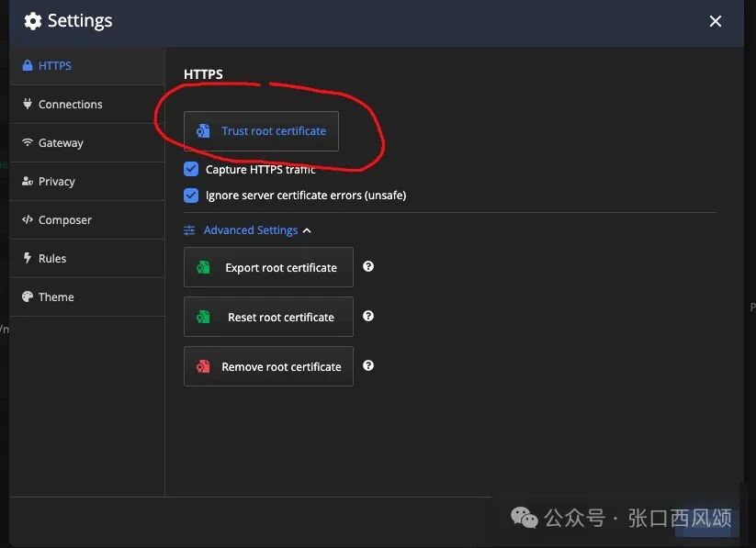This screenshot has width=756, height=548.
Task: Click the wifi icon beside Gateway
Action: (28, 143)
